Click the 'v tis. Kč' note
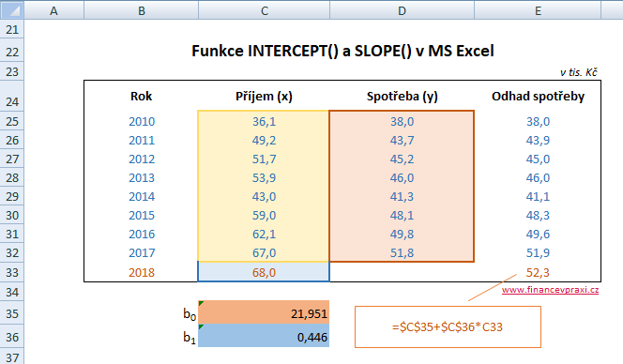The image size is (623, 364). (x=579, y=72)
